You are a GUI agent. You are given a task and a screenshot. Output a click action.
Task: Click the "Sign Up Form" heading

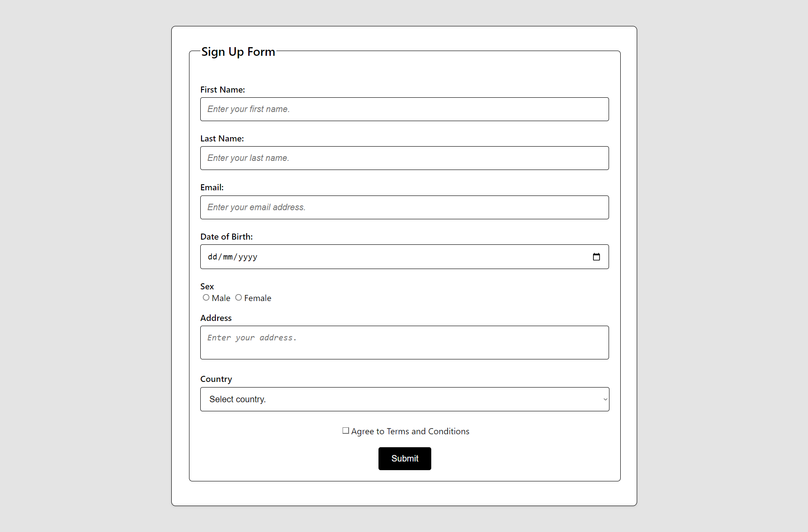click(x=238, y=52)
